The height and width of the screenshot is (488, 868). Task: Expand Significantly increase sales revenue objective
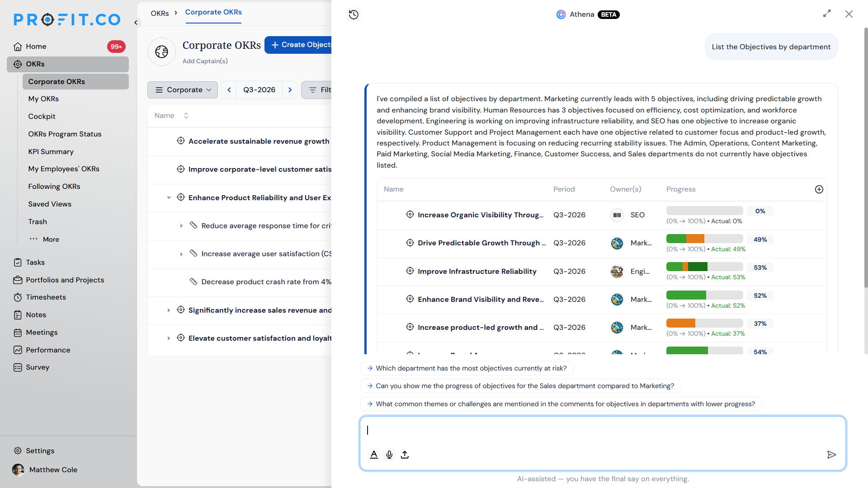pos(169,310)
